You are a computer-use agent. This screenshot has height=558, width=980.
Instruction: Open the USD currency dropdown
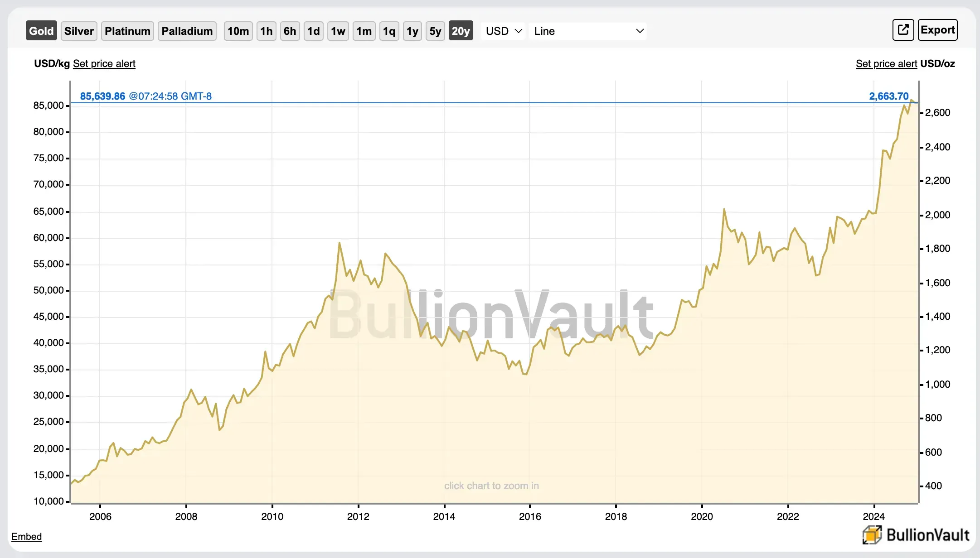point(502,31)
